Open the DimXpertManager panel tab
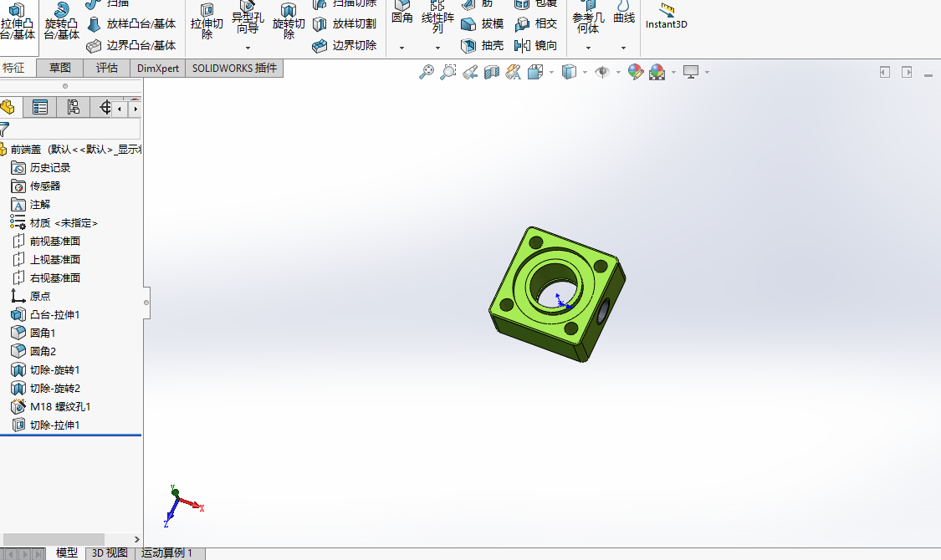The width and height of the screenshot is (941, 560). [x=104, y=108]
